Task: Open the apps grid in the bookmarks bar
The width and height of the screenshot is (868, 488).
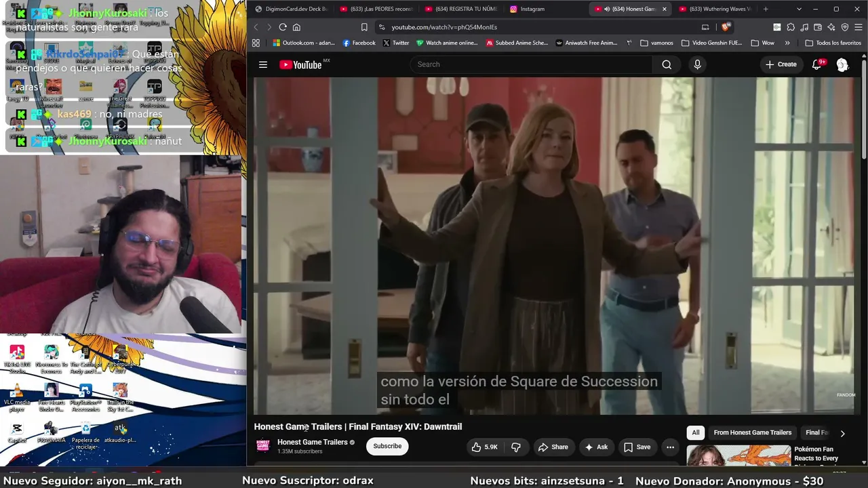Action: (256, 43)
